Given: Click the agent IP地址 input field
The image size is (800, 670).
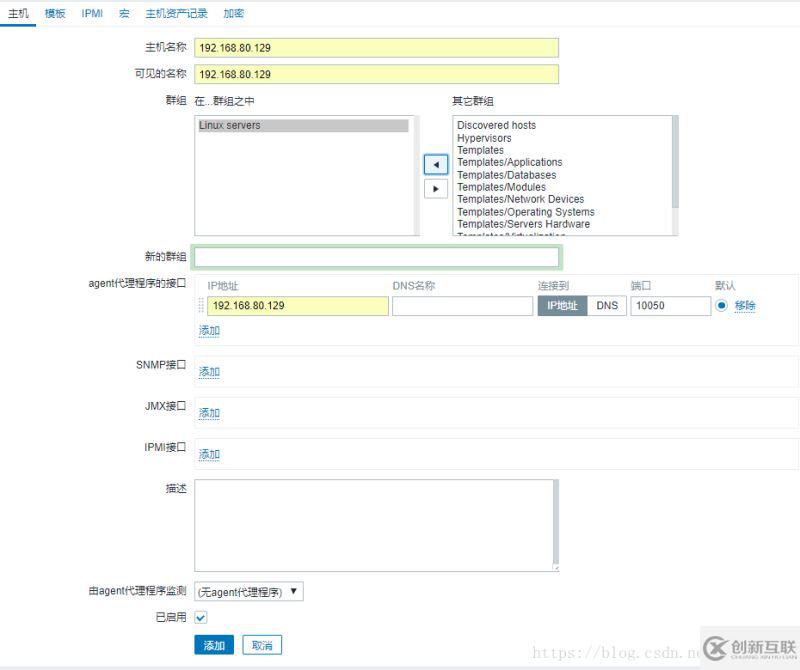Looking at the screenshot, I should point(298,306).
